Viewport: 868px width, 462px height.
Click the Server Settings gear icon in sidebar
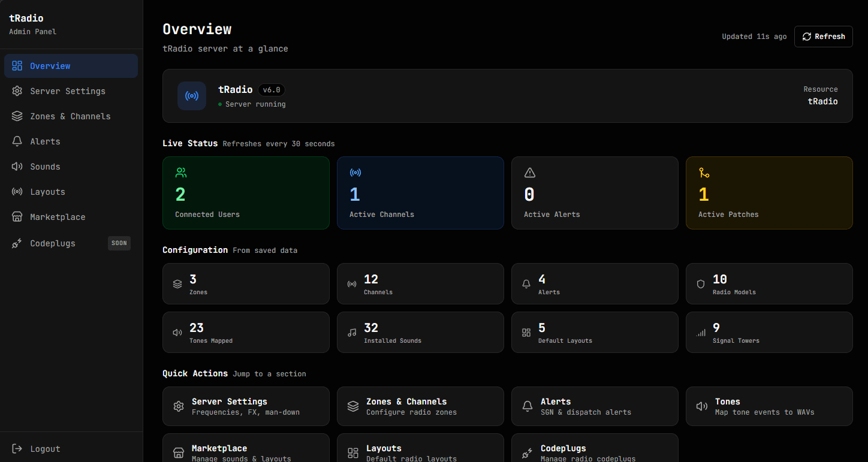pos(17,91)
